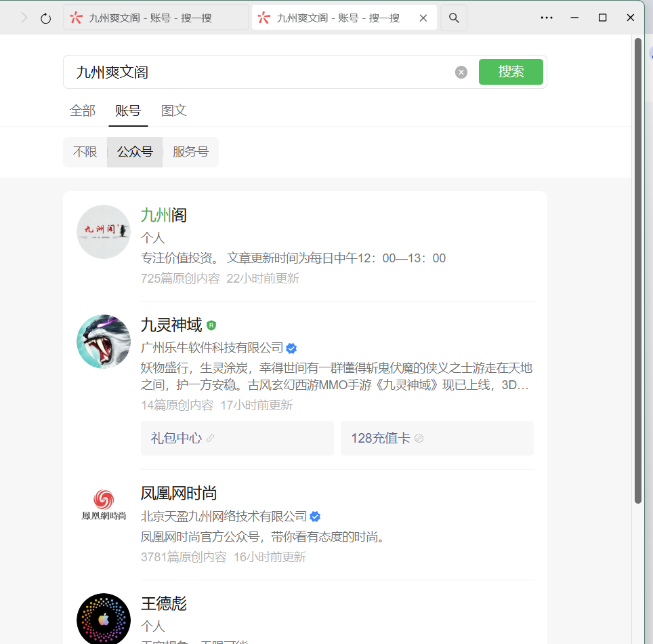Image resolution: width=653 pixels, height=644 pixels.
Task: Click 14篇原创内容 text
Action: click(x=177, y=405)
